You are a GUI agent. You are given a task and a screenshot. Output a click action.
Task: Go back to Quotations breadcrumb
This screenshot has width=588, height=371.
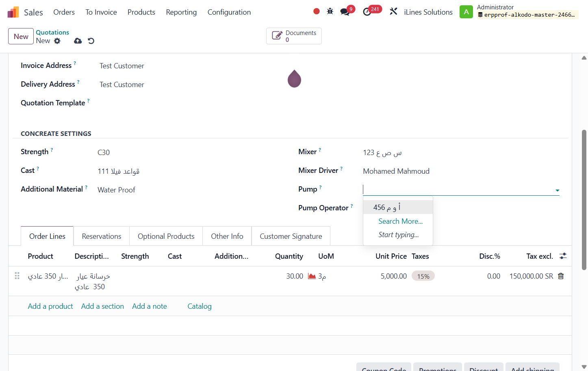pos(52,33)
